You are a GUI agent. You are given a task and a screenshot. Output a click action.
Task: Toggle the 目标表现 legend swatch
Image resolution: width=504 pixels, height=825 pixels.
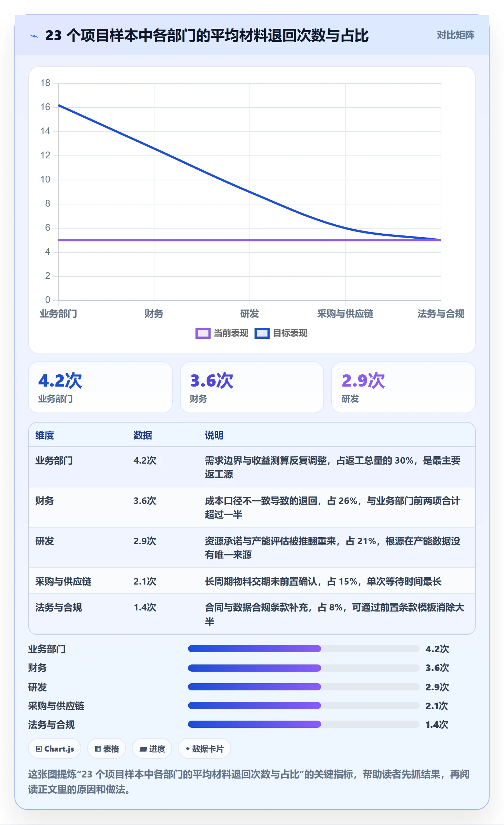click(x=262, y=333)
